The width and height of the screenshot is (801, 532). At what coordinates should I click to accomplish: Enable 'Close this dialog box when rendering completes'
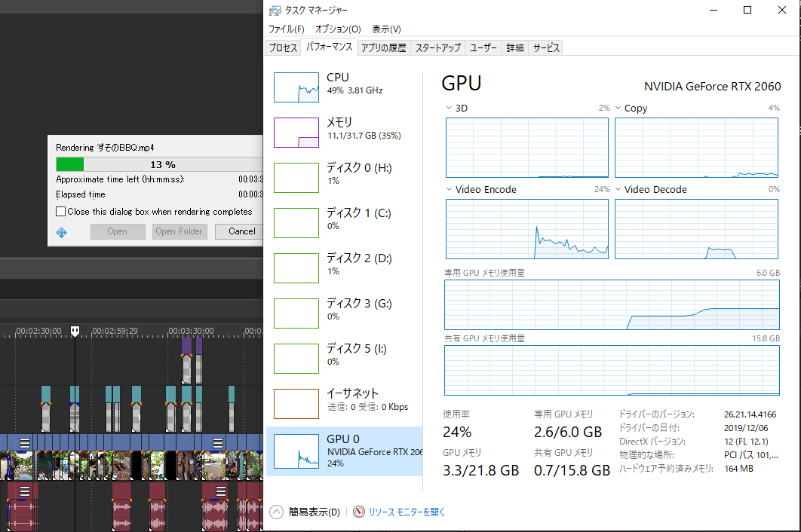coord(61,212)
